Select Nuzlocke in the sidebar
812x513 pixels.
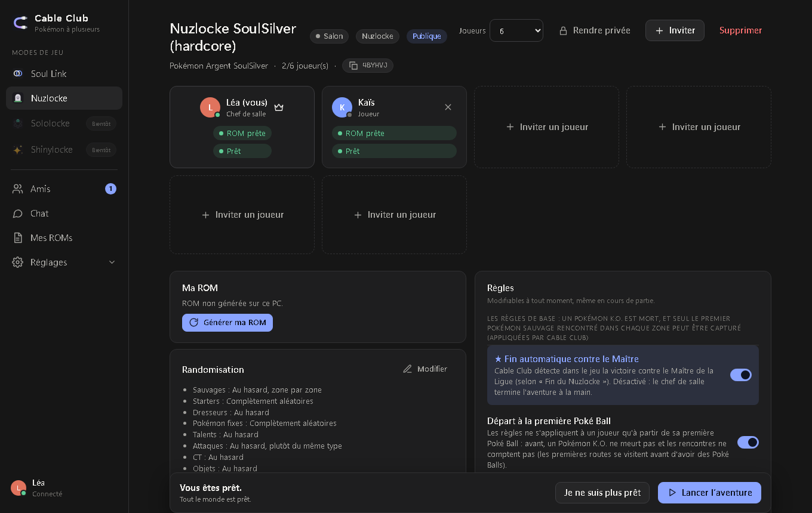(x=64, y=98)
